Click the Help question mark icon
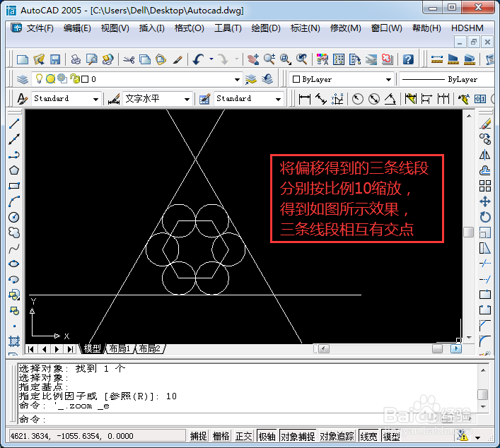This screenshot has height=448, width=500. [x=408, y=59]
